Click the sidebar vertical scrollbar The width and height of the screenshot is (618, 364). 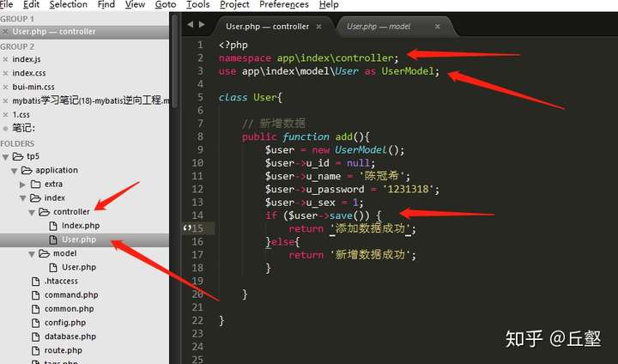tap(174, 63)
